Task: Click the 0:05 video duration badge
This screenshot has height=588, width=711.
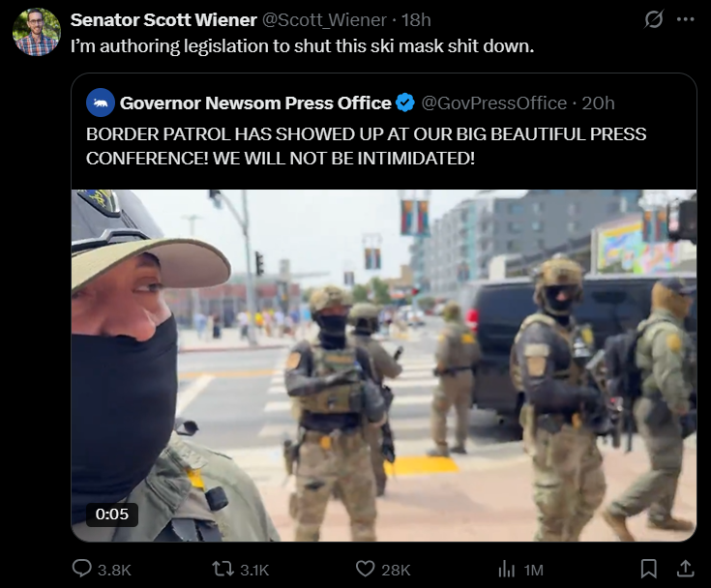Action: click(112, 514)
